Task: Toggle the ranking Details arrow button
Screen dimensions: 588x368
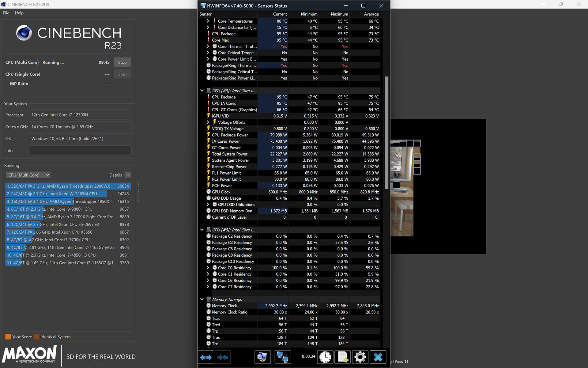Action: [x=128, y=175]
